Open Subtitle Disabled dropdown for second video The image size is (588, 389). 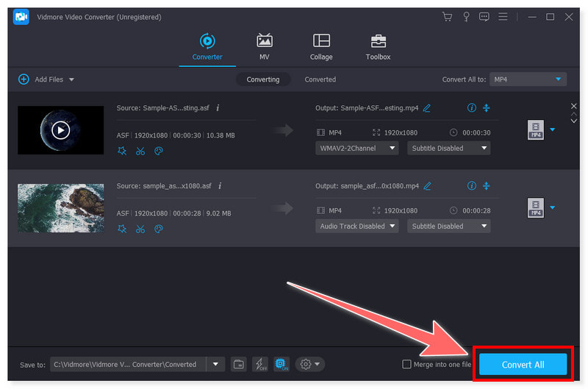click(448, 226)
